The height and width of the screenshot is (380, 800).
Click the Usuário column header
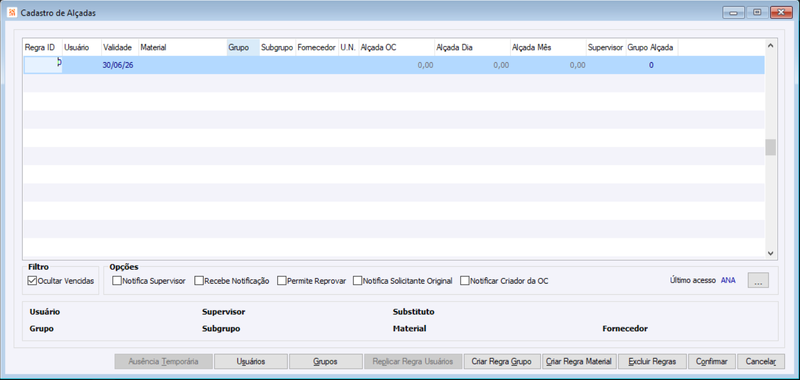[x=82, y=47]
